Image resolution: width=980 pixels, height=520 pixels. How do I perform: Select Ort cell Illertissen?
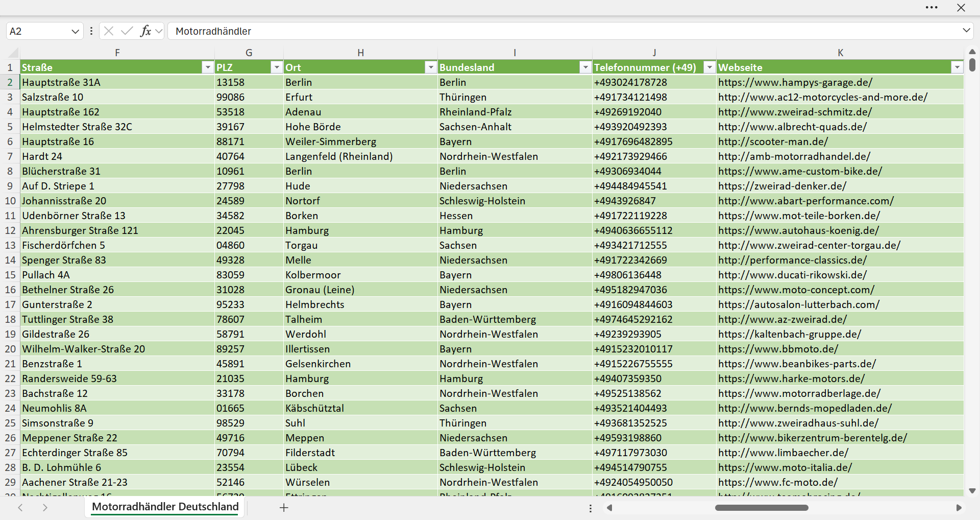360,349
